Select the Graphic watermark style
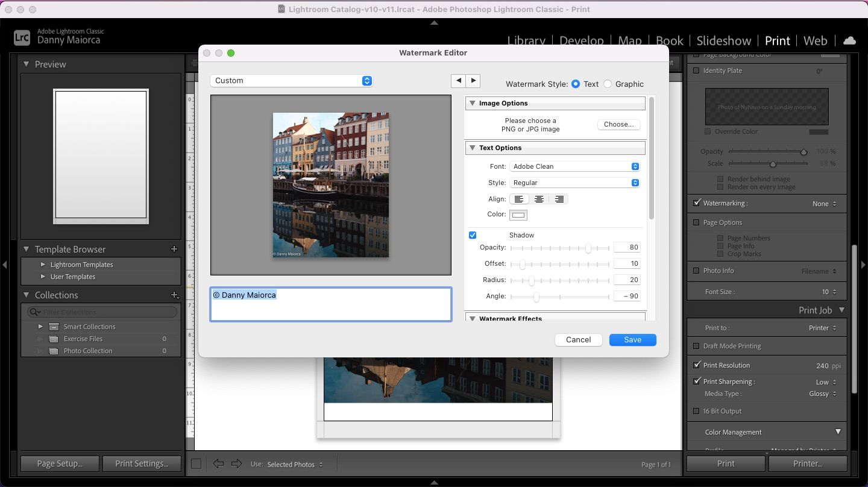The image size is (868, 487). [608, 84]
